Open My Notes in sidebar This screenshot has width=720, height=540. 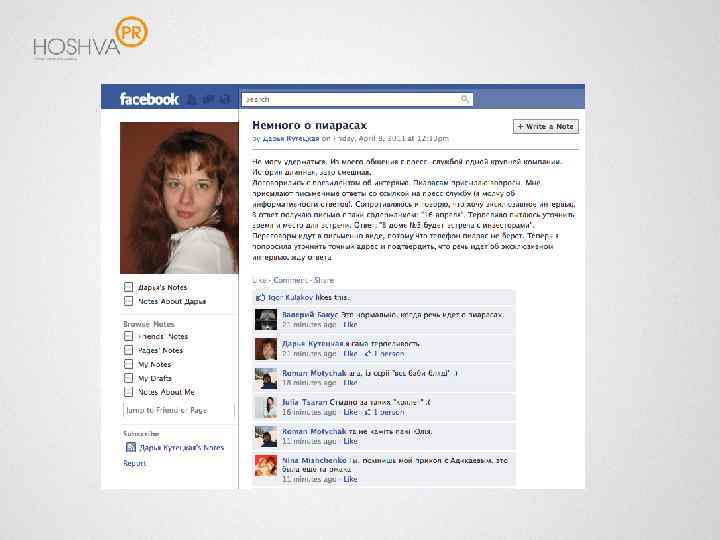coord(155,364)
